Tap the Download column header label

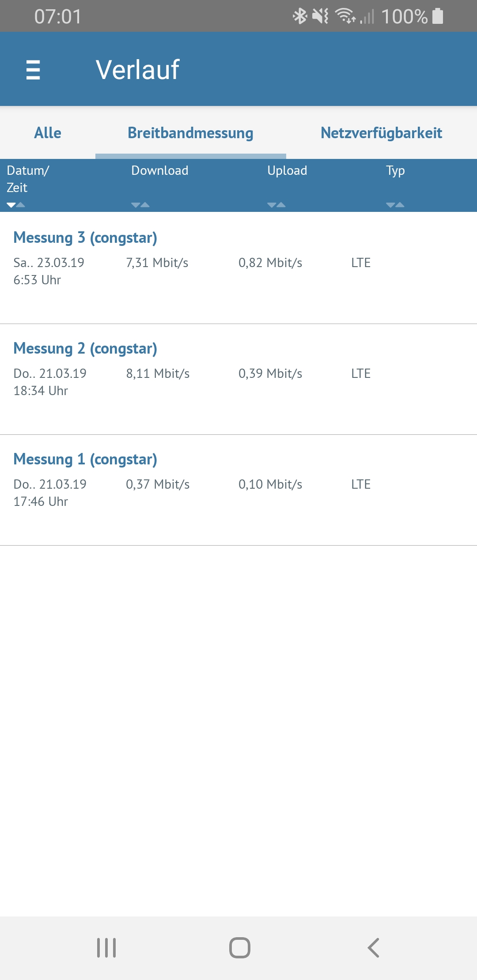(x=160, y=171)
